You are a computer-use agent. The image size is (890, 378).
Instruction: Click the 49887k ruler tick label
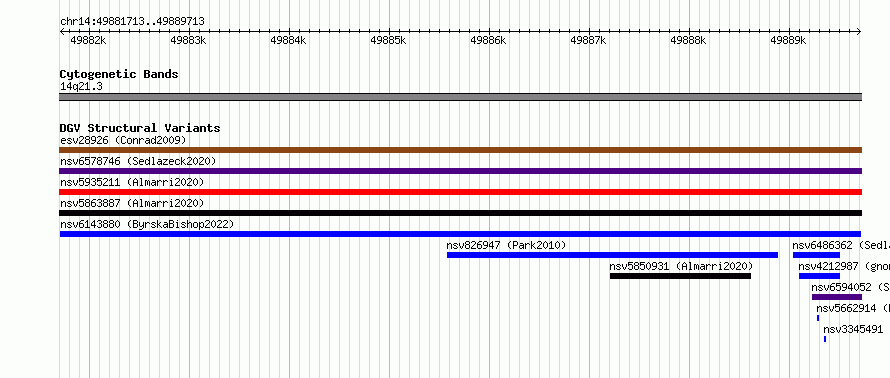pos(589,40)
